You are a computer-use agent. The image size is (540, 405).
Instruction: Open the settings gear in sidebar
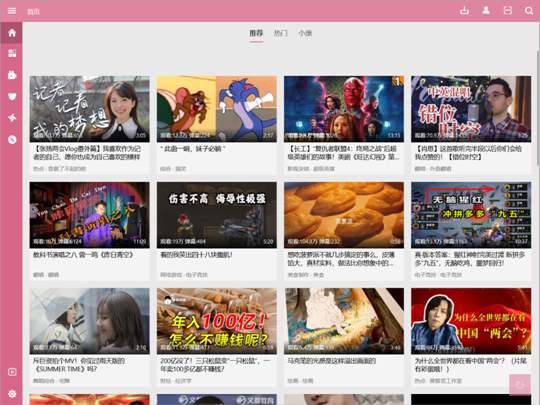[12, 394]
